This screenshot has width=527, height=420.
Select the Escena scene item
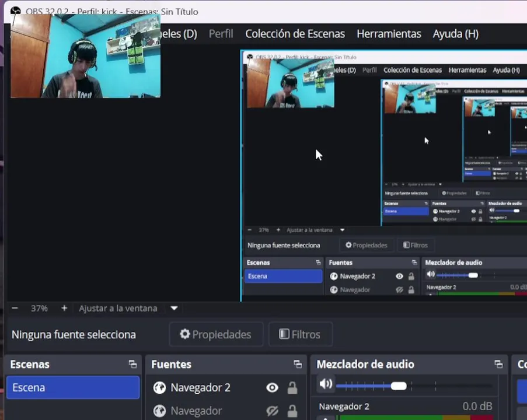coord(73,387)
